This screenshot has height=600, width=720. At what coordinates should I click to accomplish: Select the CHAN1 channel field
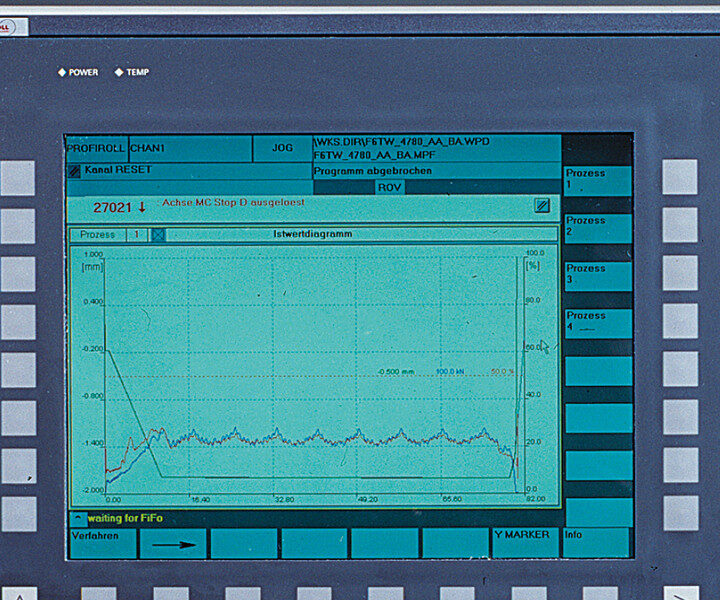click(x=189, y=148)
